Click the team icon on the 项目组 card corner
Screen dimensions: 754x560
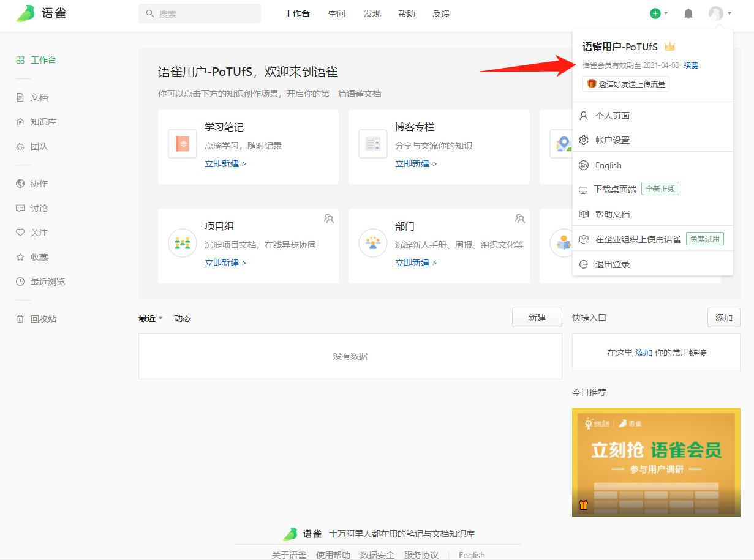[329, 218]
